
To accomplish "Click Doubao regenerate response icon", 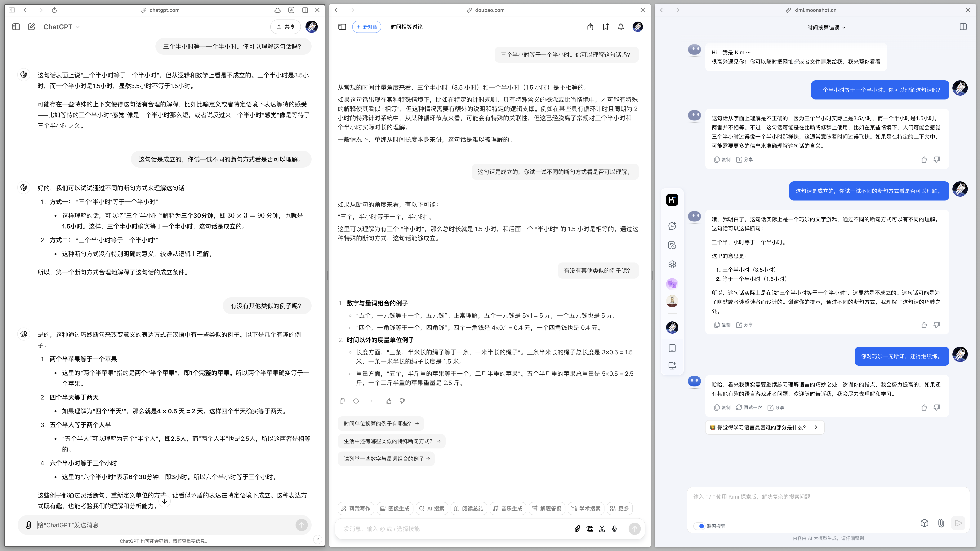I will (x=356, y=401).
